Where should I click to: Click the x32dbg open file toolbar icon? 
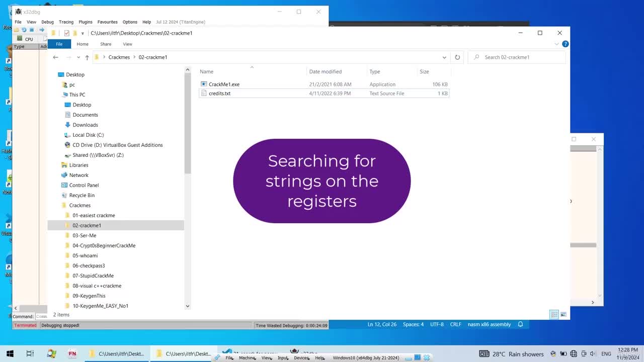tap(17, 30)
